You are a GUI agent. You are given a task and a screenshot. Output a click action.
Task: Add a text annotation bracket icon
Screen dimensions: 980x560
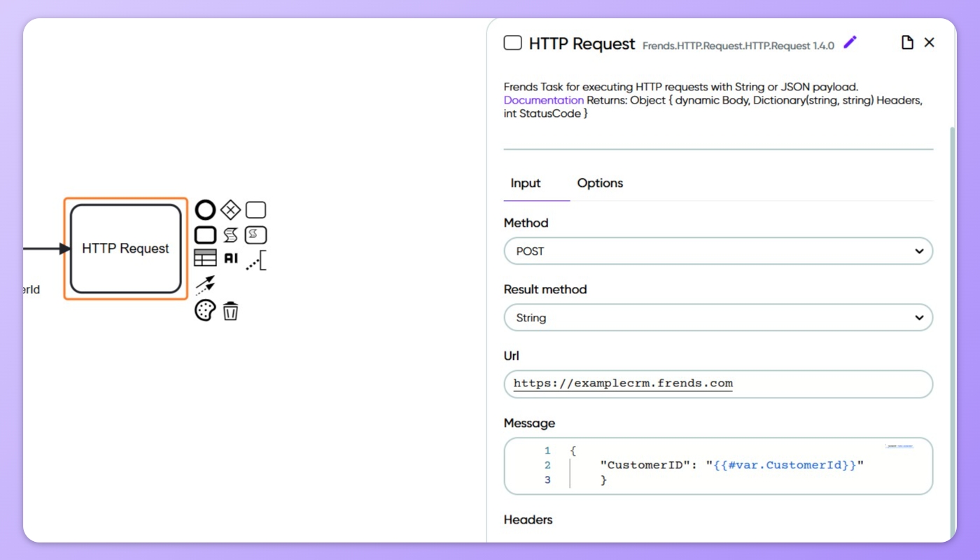point(256,260)
